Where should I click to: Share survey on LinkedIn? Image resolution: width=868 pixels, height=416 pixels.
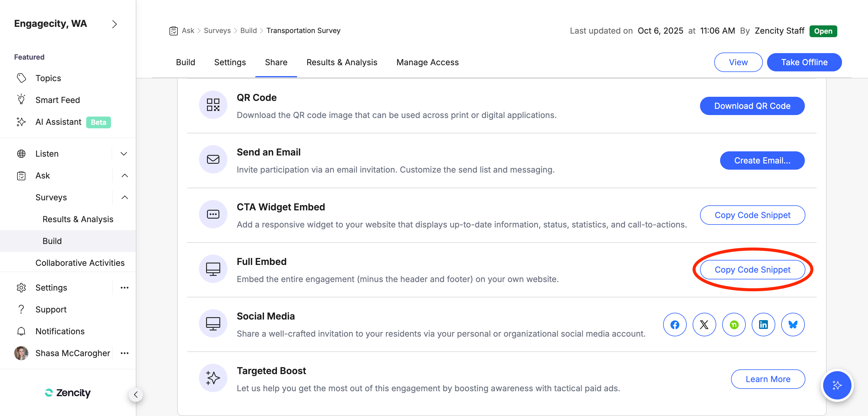[x=763, y=325]
